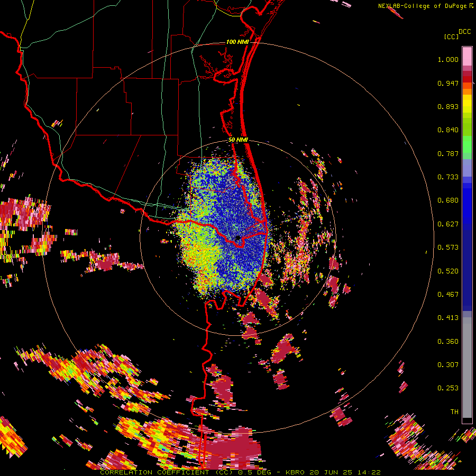476x476 pixels.
Task: Pick the gray low-value color bar segment
Action: pyautogui.click(x=467, y=368)
